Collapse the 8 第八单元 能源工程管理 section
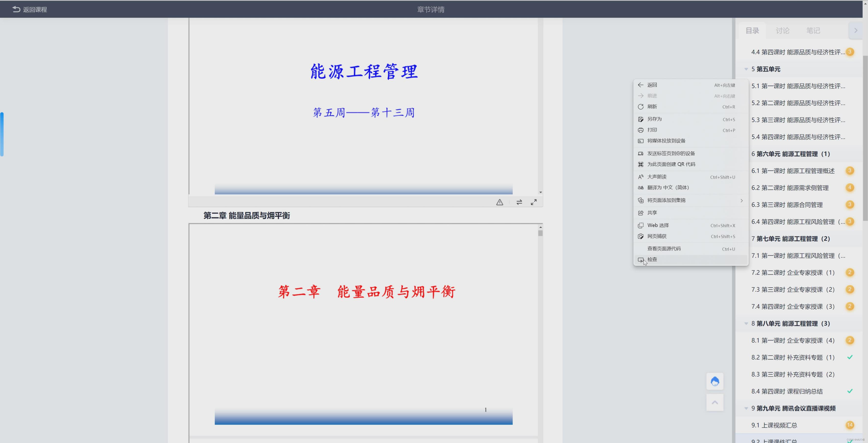The width and height of the screenshot is (868, 443). (746, 323)
